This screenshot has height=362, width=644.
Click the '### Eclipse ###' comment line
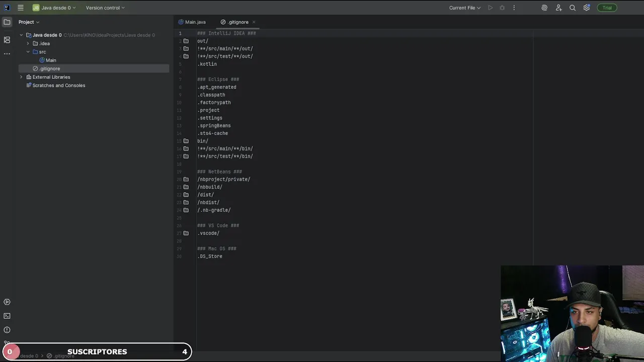(x=218, y=79)
